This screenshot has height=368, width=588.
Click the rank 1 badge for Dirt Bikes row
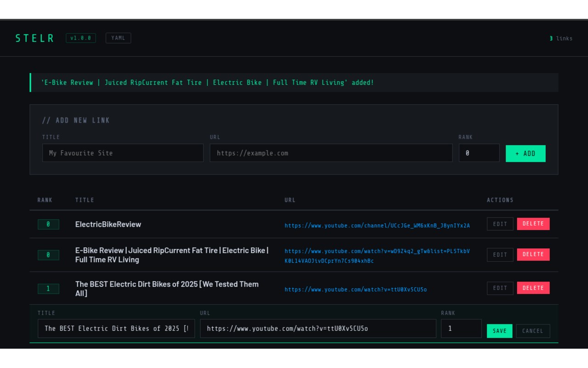tap(48, 289)
